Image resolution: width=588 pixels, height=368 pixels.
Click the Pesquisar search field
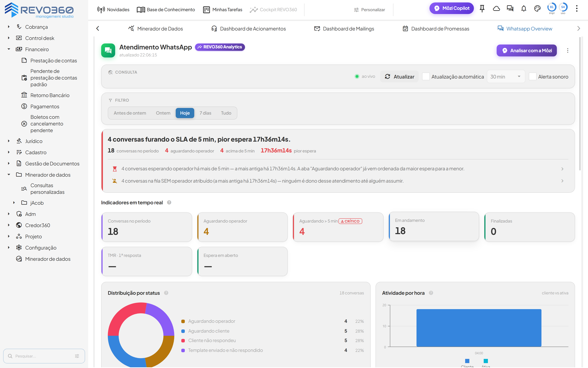(44, 356)
